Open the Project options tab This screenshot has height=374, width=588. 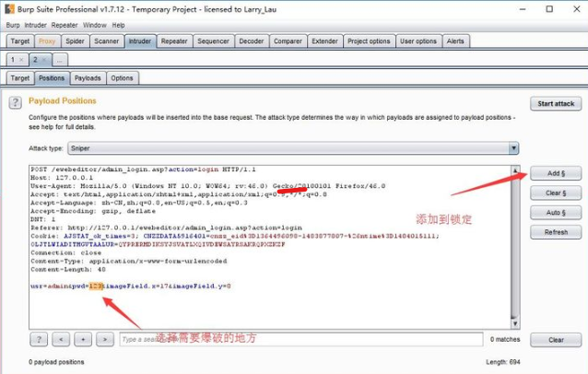(x=369, y=41)
